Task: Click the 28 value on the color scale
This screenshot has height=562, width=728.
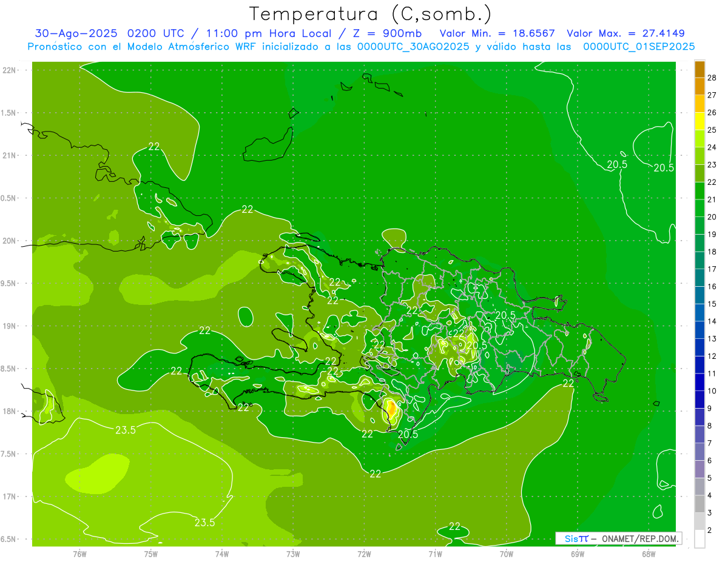Action: pyautogui.click(x=712, y=77)
